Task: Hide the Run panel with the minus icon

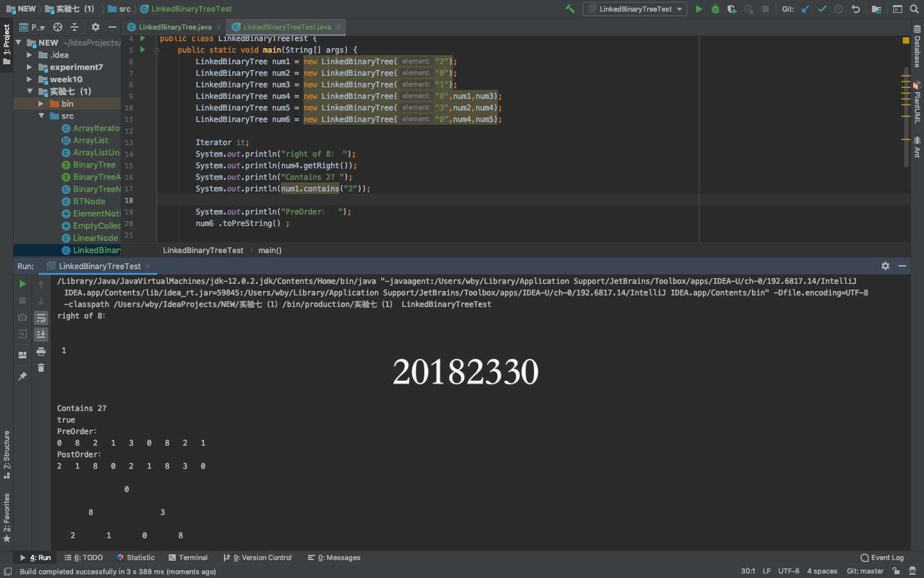Action: point(902,266)
